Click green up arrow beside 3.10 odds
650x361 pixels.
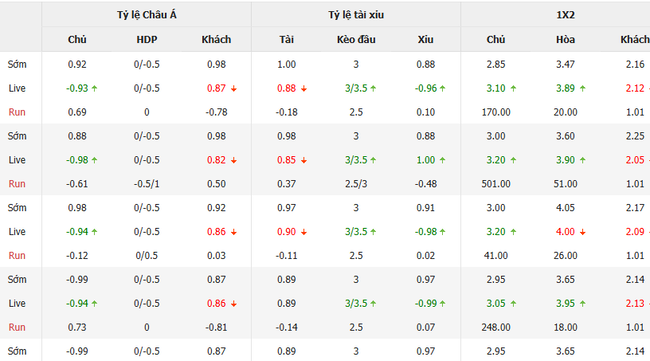(513, 88)
